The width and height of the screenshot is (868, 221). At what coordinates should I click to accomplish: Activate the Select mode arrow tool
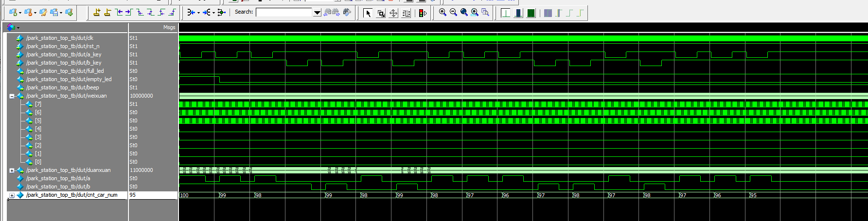[368, 13]
